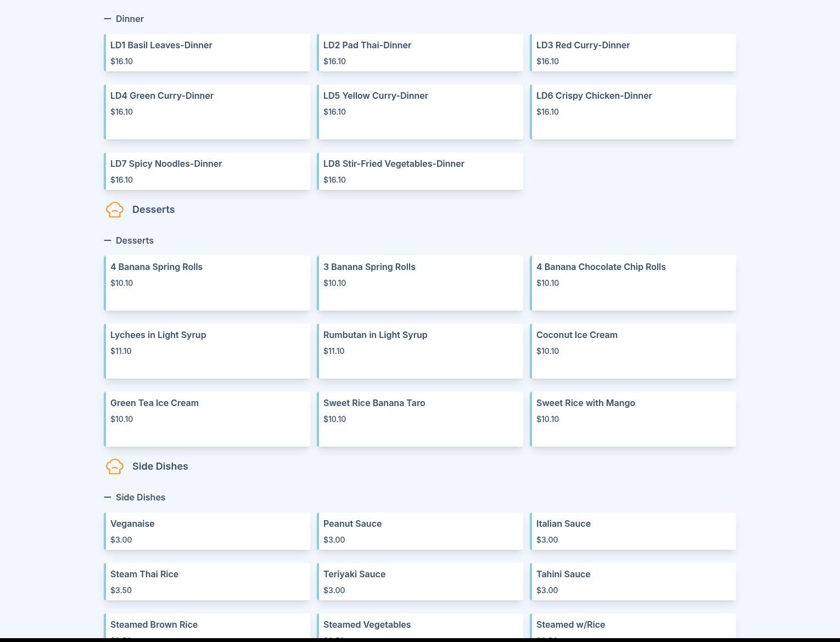The image size is (840, 642).
Task: Collapse the Desserts subsection dash toggle
Action: [x=108, y=240]
